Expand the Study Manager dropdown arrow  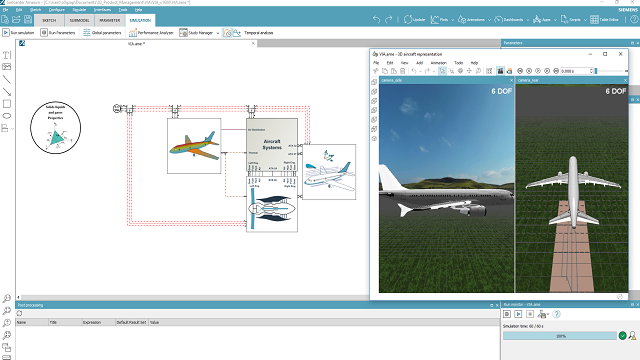point(218,33)
